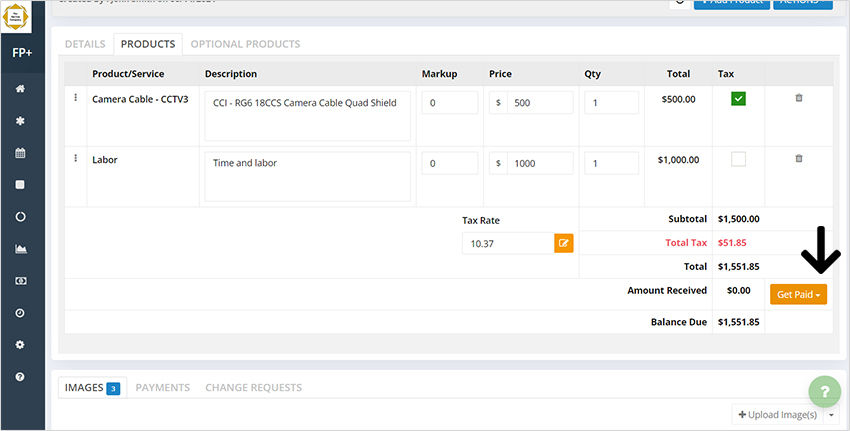Click the Balance Due amount $1,551.85
This screenshot has width=850, height=431.
(738, 322)
